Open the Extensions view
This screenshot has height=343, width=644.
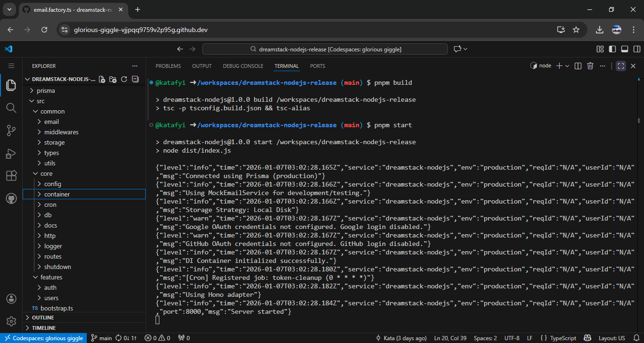(x=11, y=176)
